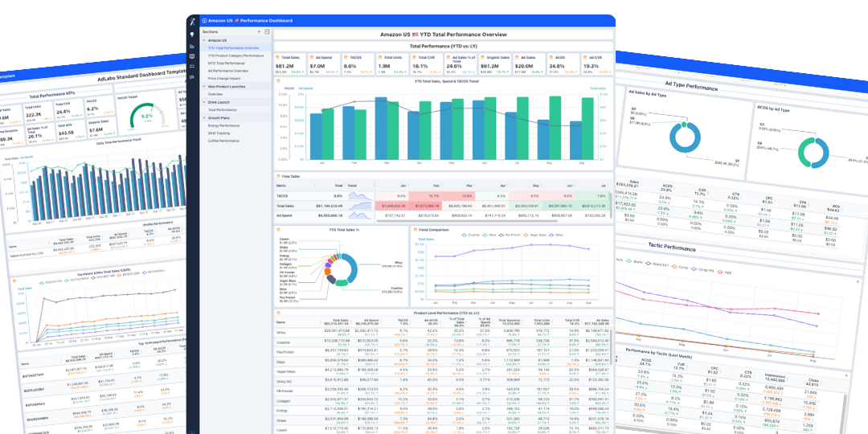This screenshot has height=434, width=868.
Task: Click the AdLabs logo in dark sidebar
Action: coord(192,22)
